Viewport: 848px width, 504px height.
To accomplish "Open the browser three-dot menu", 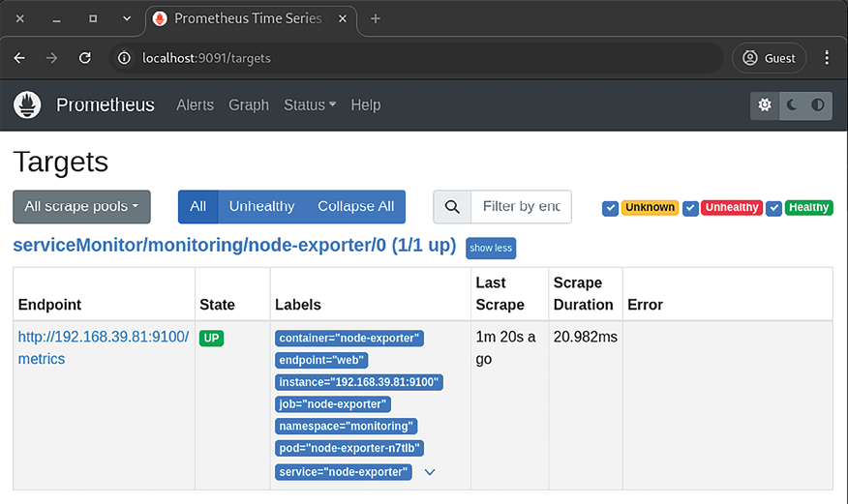I will [x=826, y=58].
